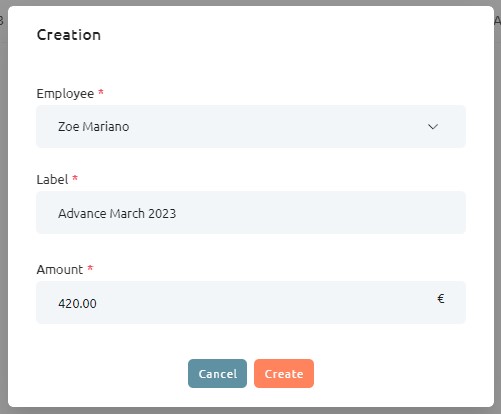This screenshot has height=414, width=501.
Task: Click the Advance March 2023 text
Action: point(117,213)
